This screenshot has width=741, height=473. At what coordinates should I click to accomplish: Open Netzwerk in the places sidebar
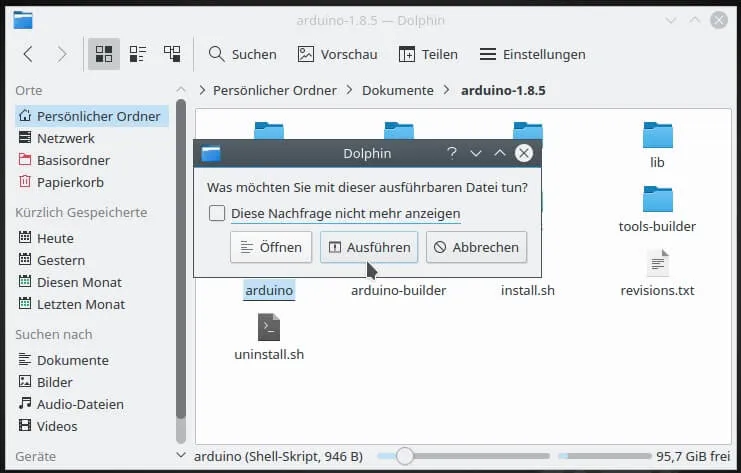pyautogui.click(x=66, y=138)
